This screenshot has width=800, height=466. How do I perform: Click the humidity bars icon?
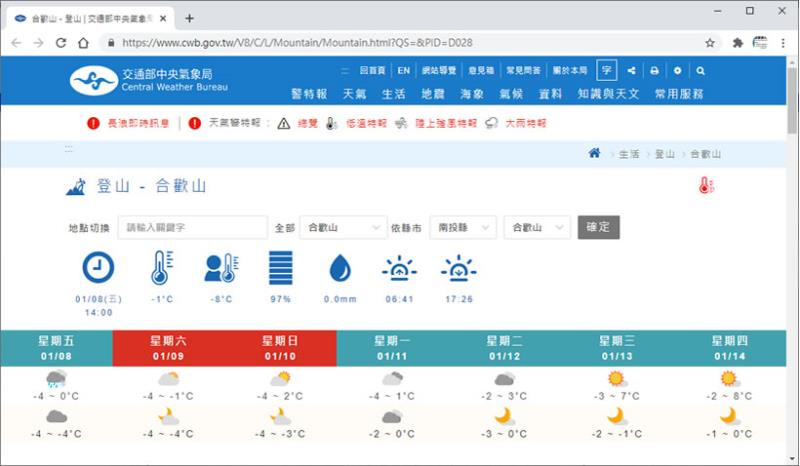[281, 267]
